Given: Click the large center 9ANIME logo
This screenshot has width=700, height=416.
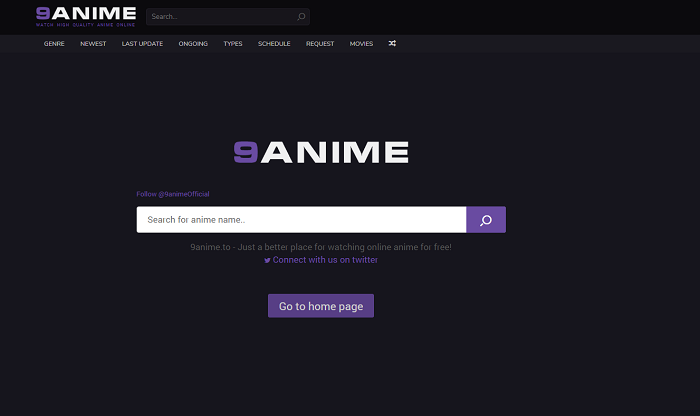Looking at the screenshot, I should 321,152.
